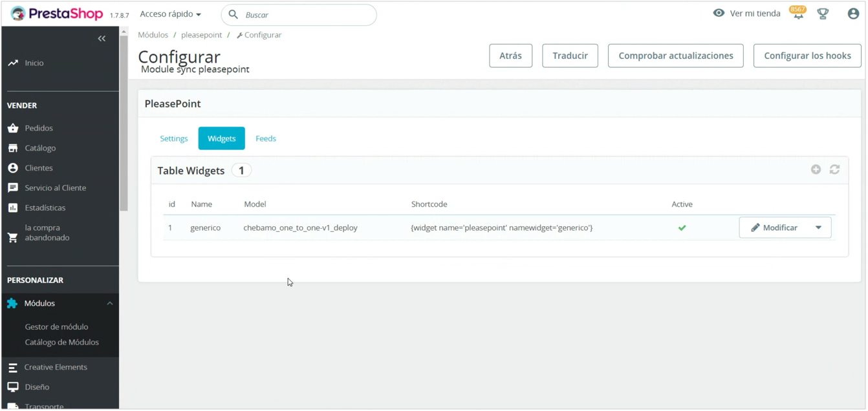Screen dimensions: 868x411
Task: Switch to the Settings tab
Action: click(173, 139)
